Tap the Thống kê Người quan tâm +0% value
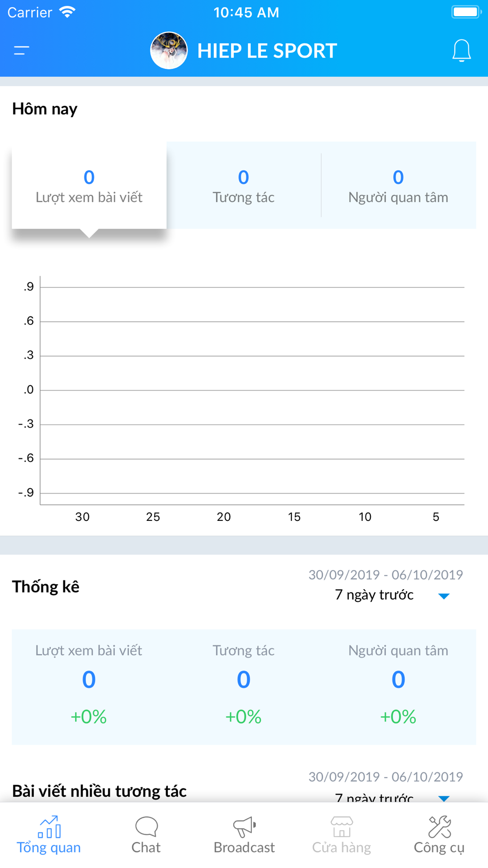The image size is (488, 868). pyautogui.click(x=398, y=717)
